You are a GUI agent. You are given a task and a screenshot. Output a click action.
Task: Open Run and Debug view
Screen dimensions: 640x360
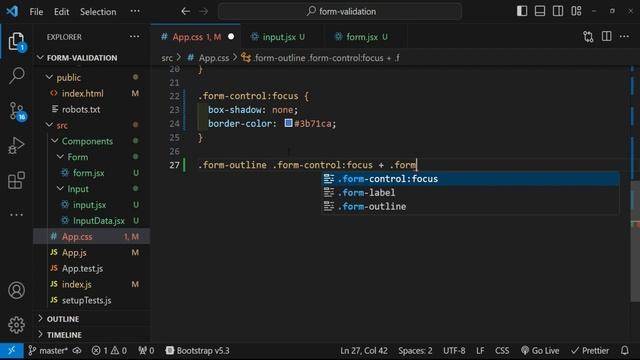(x=16, y=145)
